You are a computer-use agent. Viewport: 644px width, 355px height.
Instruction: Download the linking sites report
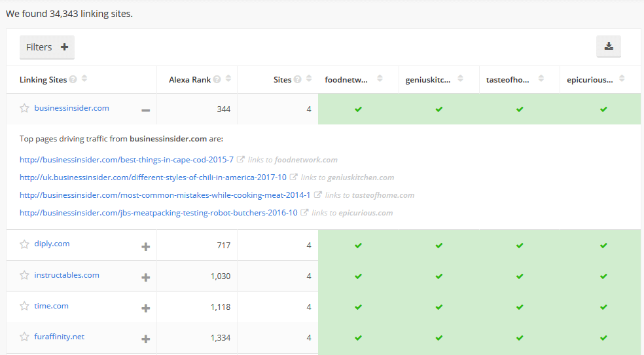[609, 47]
